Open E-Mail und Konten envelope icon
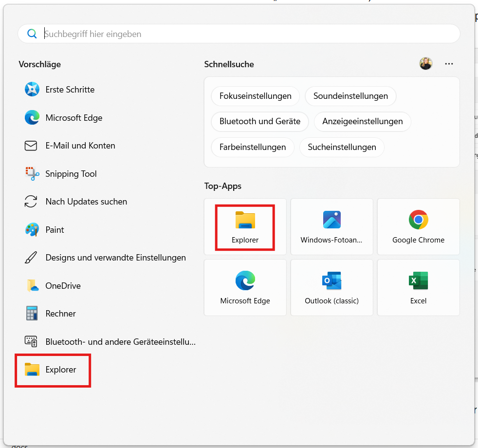478x448 pixels. click(x=31, y=146)
